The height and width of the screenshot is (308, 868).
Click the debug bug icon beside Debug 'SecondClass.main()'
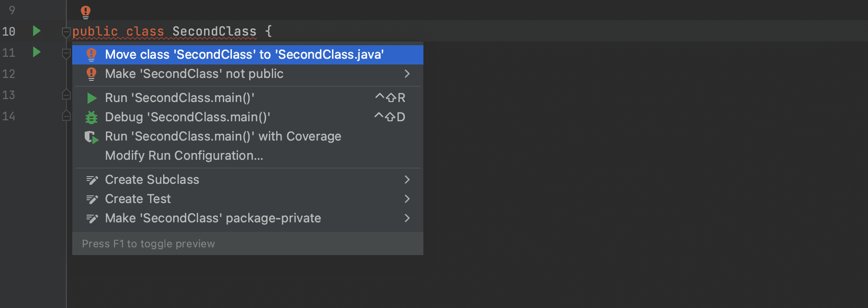pos(91,117)
